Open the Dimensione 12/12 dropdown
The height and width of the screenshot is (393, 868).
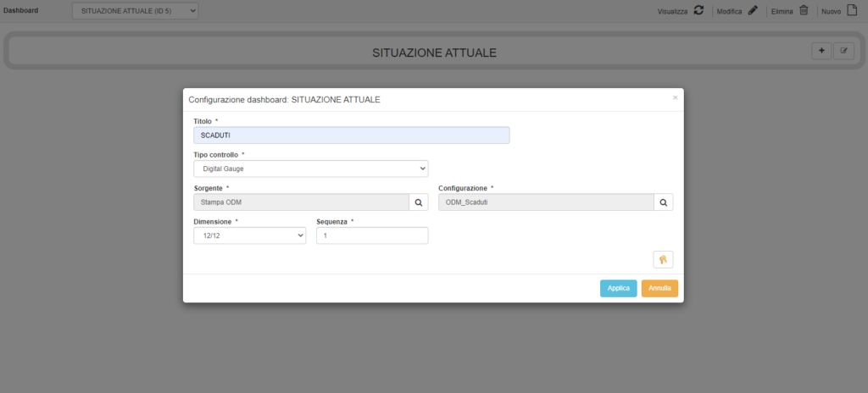pyautogui.click(x=250, y=235)
